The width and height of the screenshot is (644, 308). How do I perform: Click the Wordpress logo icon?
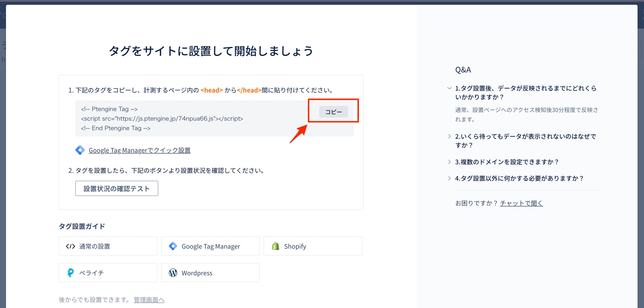click(x=173, y=273)
